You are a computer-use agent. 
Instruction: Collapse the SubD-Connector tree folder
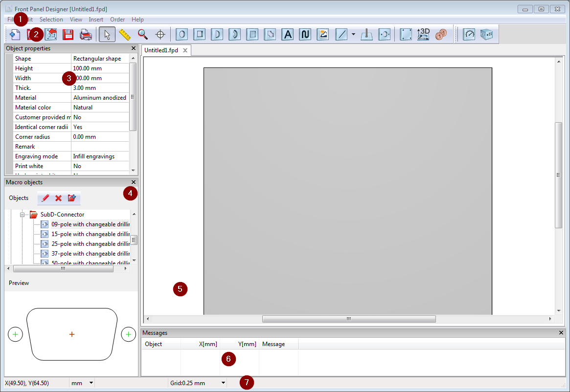click(22, 215)
